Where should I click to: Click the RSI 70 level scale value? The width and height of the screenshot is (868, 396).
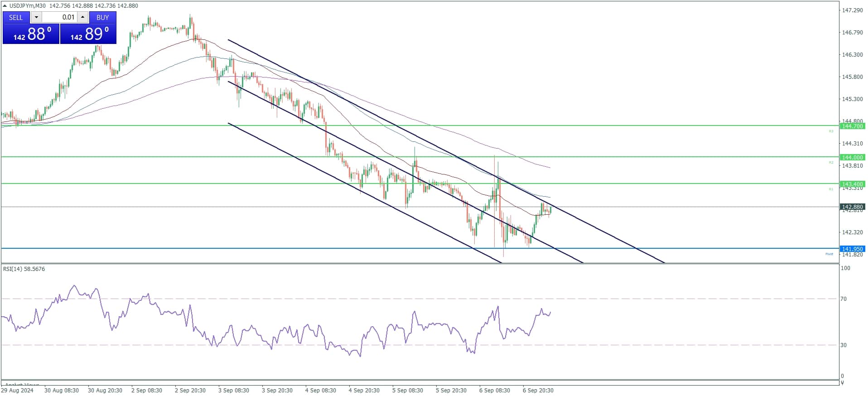pyautogui.click(x=844, y=299)
